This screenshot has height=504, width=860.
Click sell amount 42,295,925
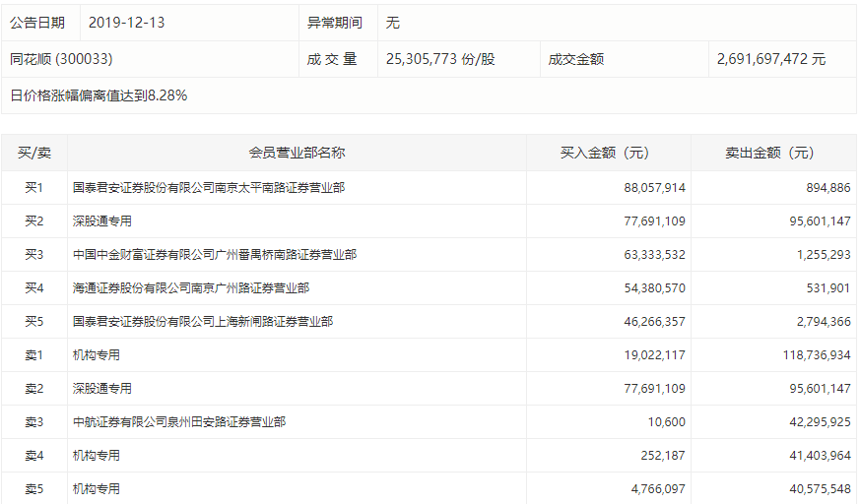point(820,422)
